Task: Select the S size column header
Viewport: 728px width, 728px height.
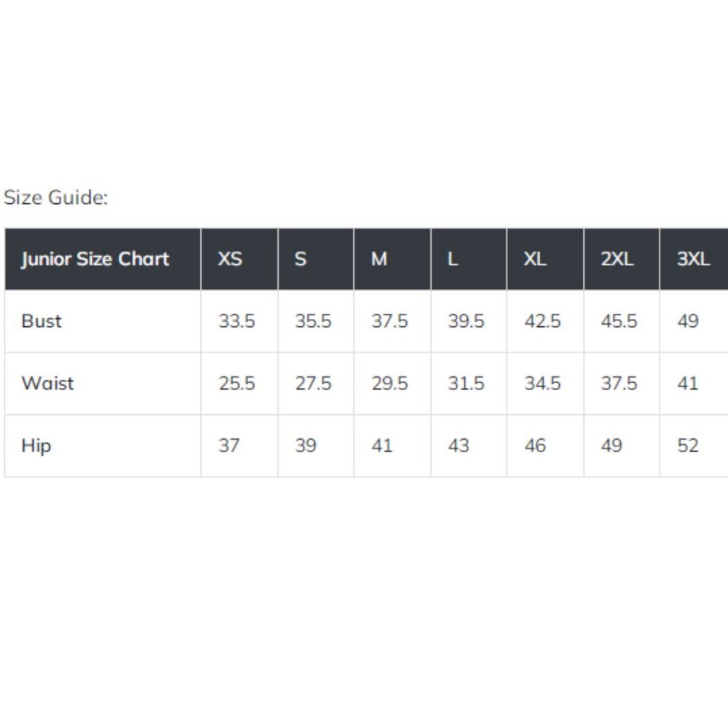Action: [x=316, y=259]
